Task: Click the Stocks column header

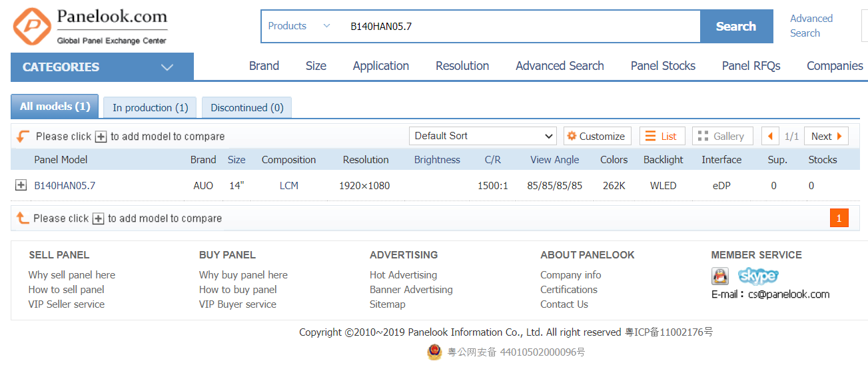Action: tap(823, 160)
